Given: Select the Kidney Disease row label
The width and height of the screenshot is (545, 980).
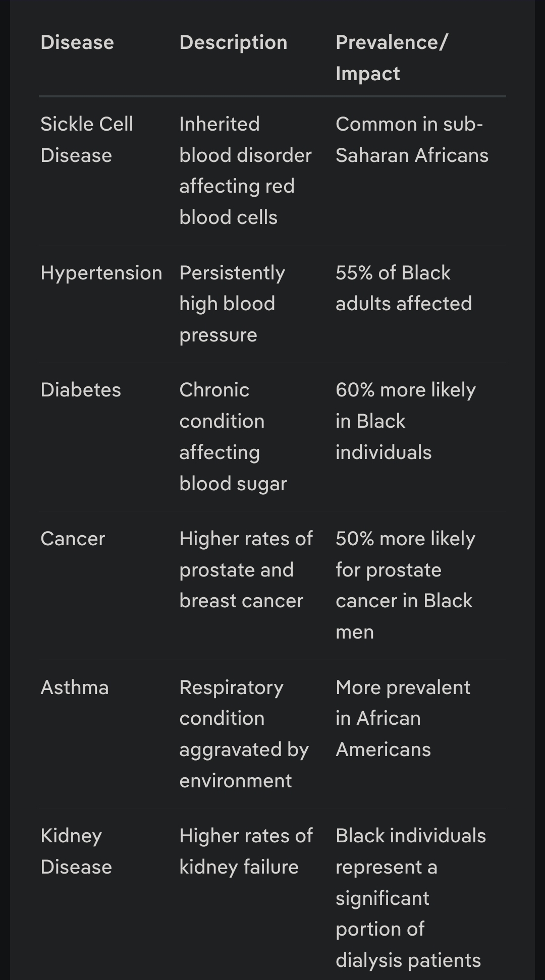Looking at the screenshot, I should pyautogui.click(x=76, y=851).
